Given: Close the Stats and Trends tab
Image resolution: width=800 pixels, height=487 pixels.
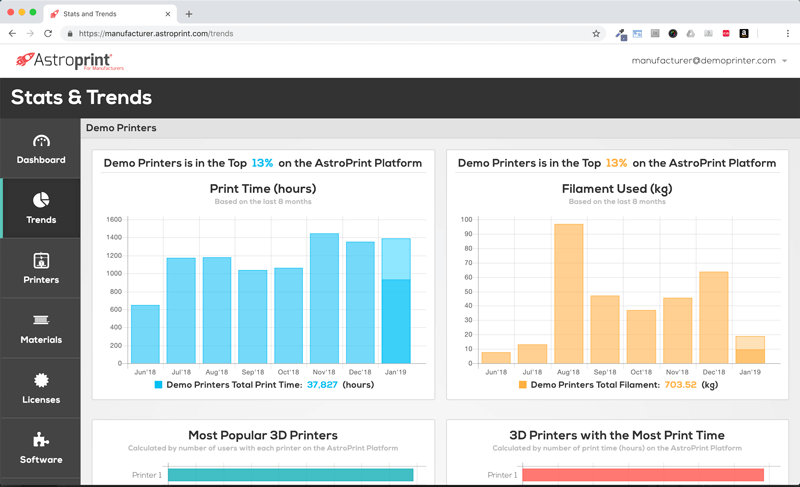Looking at the screenshot, I should (167, 14).
